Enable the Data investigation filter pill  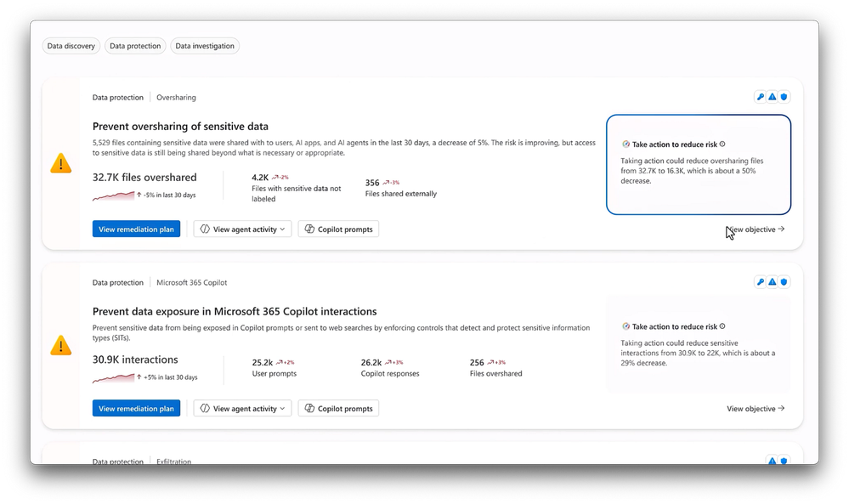click(x=205, y=46)
